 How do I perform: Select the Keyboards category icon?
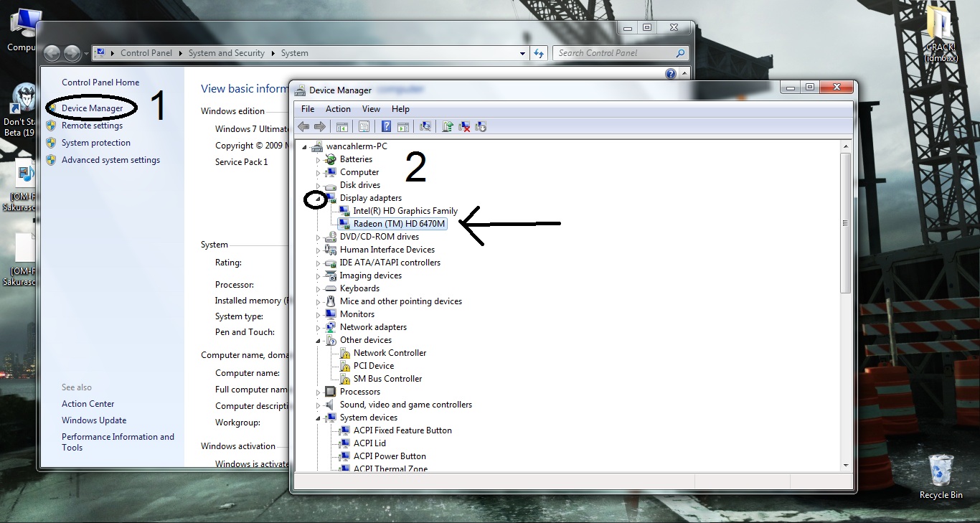pyautogui.click(x=331, y=288)
